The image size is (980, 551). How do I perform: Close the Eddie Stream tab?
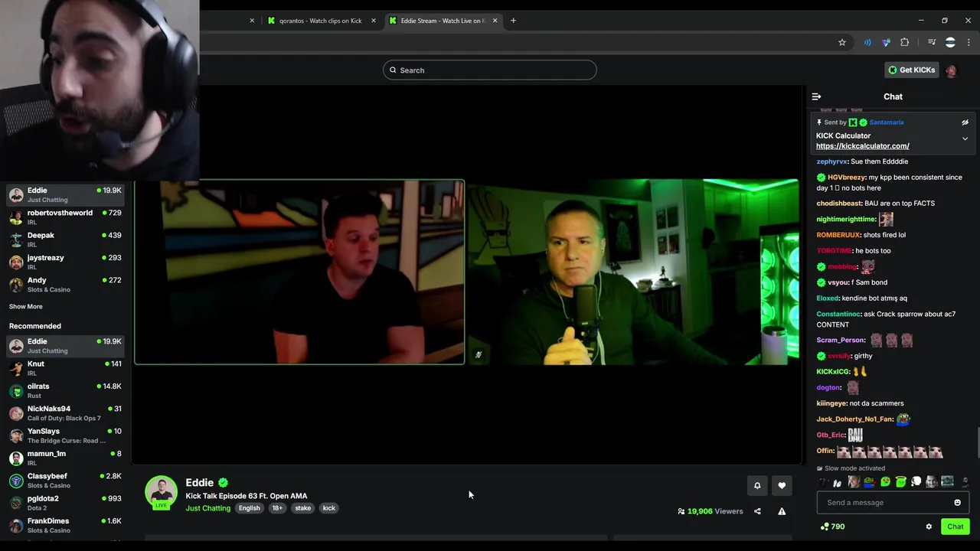(x=495, y=21)
